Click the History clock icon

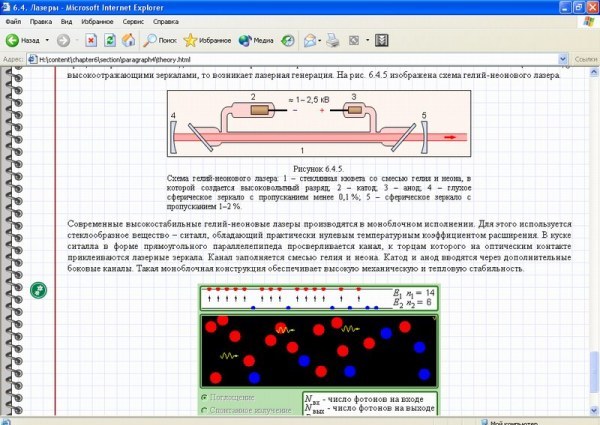pyautogui.click(x=287, y=40)
